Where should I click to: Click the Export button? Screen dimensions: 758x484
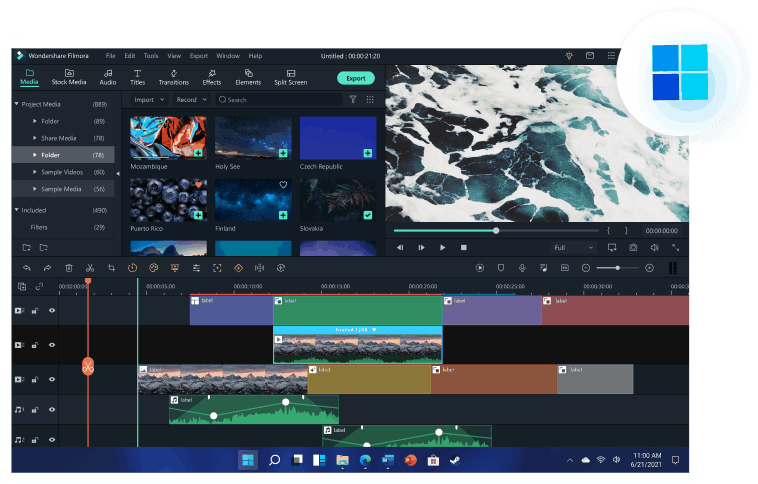[x=355, y=78]
